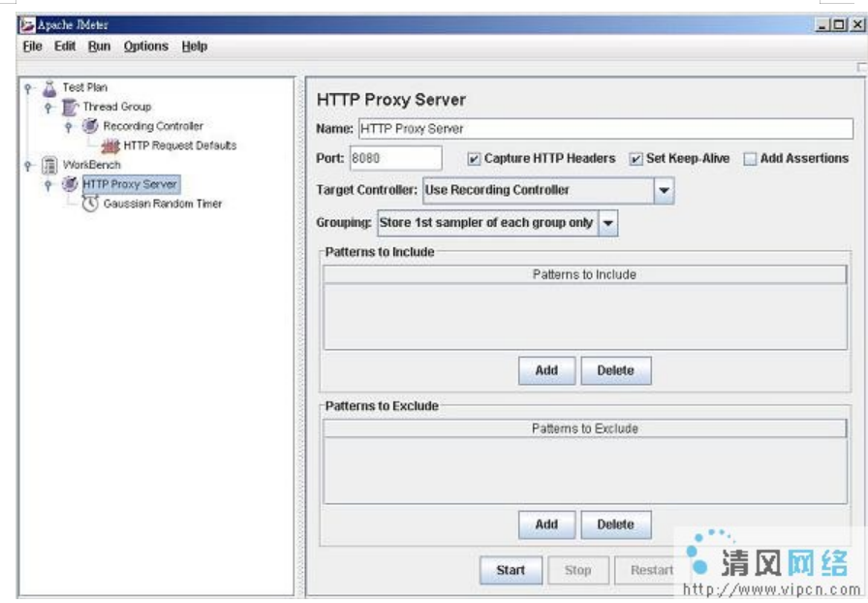Image resolution: width=868 pixels, height=603 pixels.
Task: Open the File menu
Action: (32, 47)
